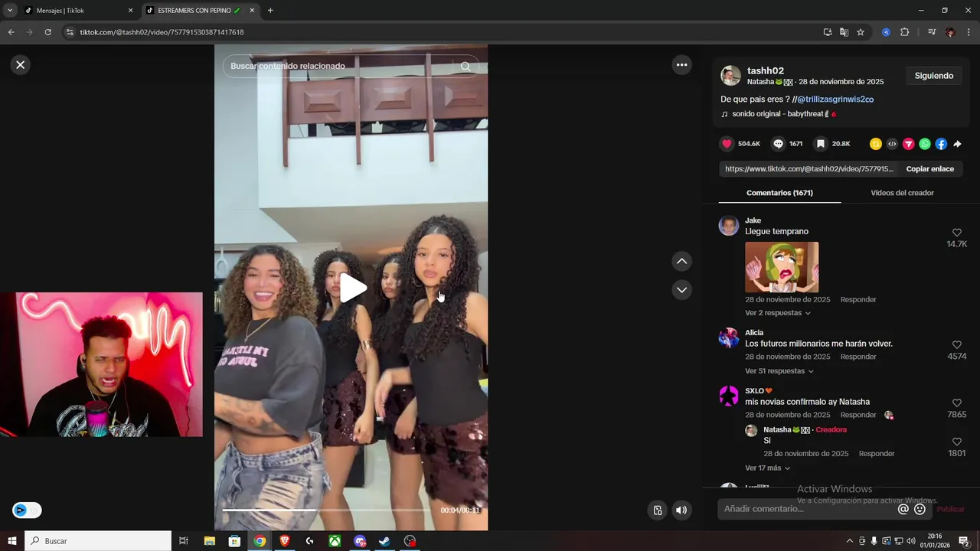Translate this page icon
Image resolution: width=980 pixels, height=551 pixels.
click(x=844, y=32)
